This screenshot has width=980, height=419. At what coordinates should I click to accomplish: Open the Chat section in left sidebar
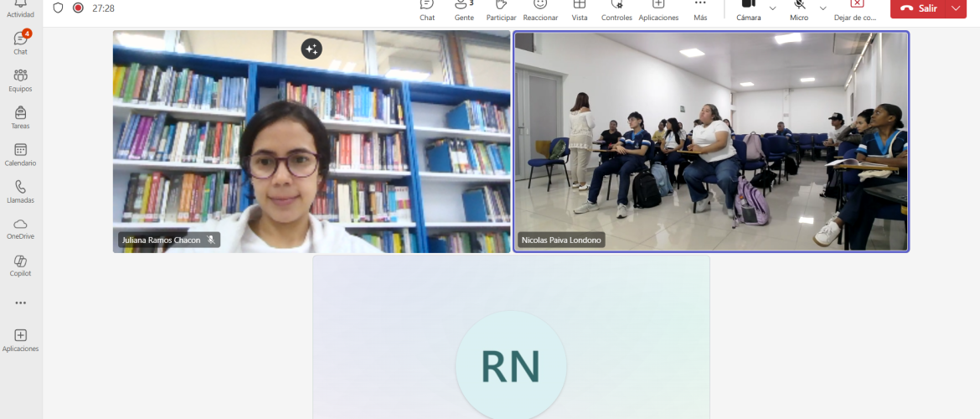point(20,42)
